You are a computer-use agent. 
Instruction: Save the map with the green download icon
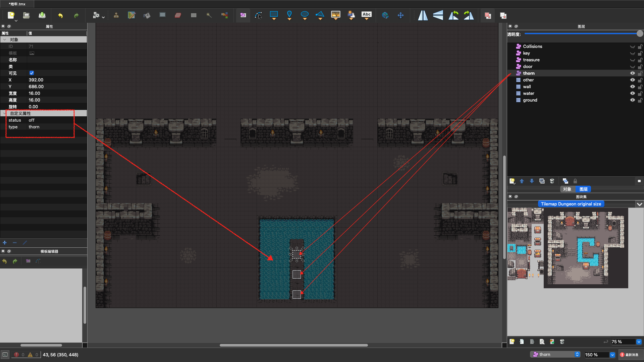[42, 15]
